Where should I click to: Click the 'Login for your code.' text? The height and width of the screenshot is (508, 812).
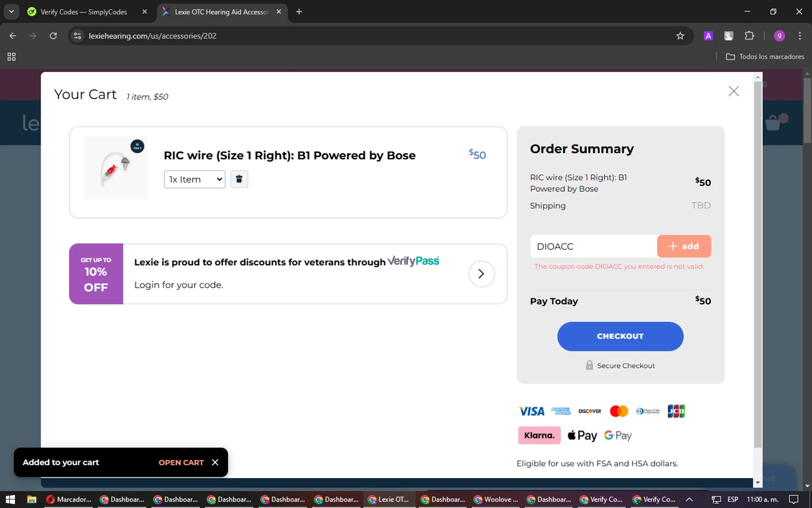[179, 285]
